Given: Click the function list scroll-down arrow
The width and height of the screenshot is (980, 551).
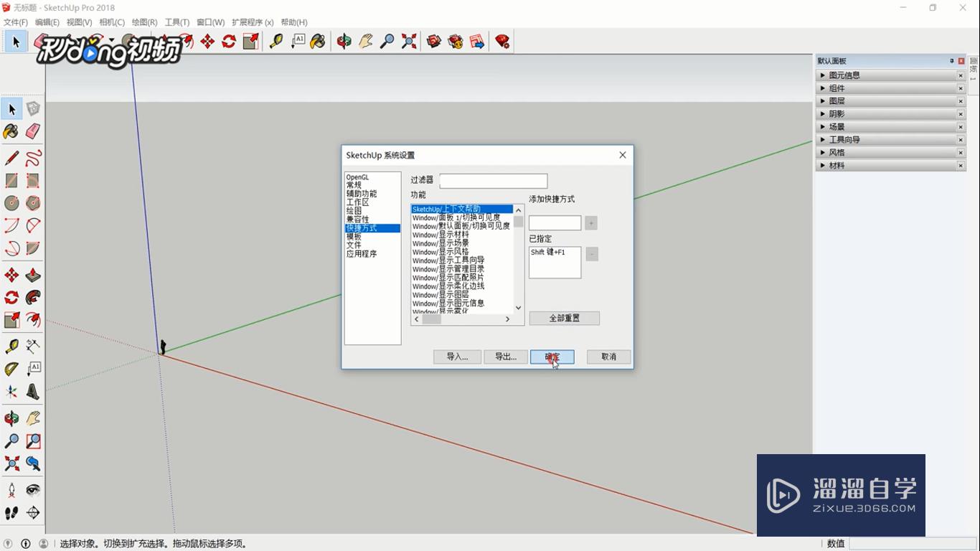Looking at the screenshot, I should click(519, 308).
